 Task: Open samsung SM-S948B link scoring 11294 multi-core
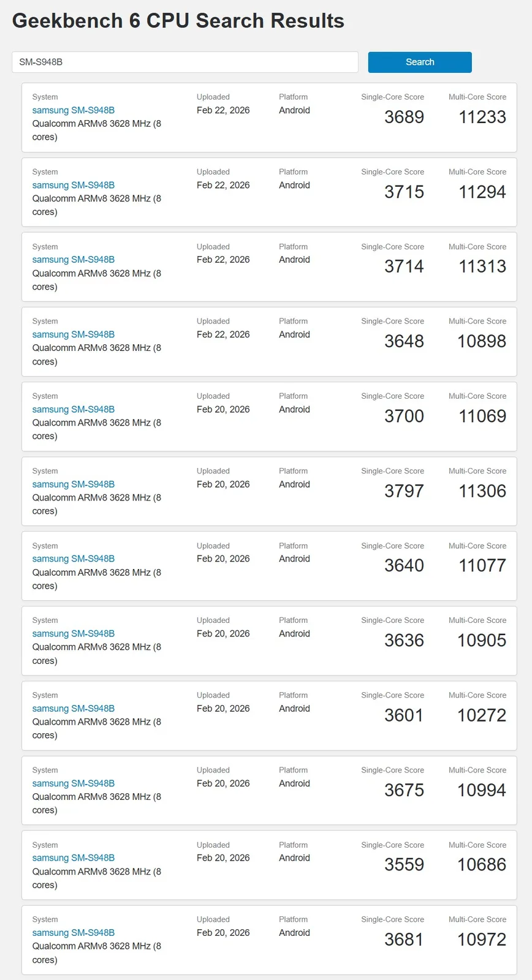74,185
